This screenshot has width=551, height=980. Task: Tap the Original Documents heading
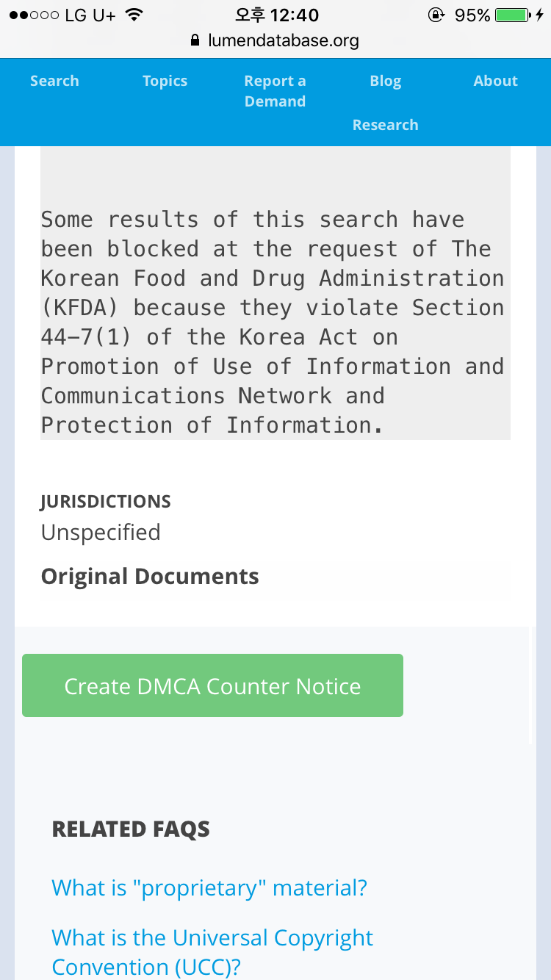coord(150,577)
